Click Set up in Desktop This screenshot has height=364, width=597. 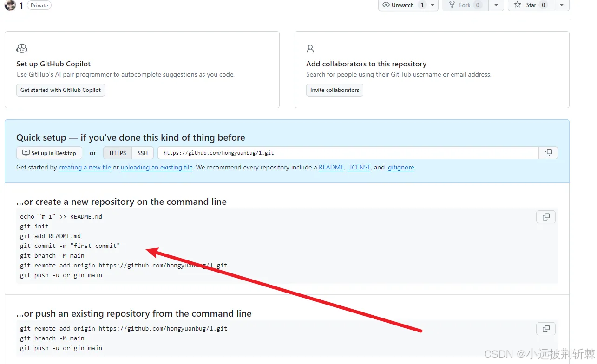tap(49, 153)
